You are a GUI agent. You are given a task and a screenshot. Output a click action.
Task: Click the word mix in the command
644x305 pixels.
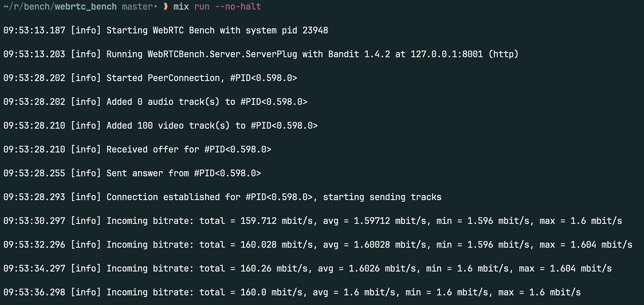181,7
